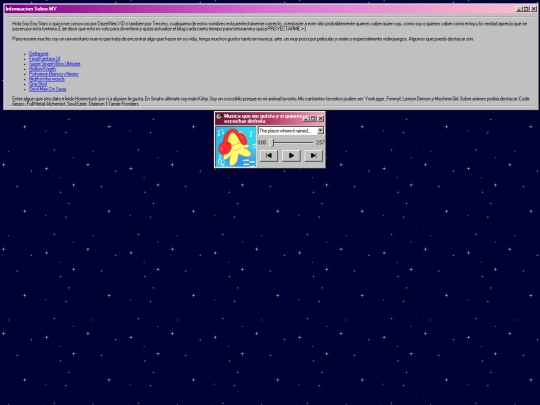Click the Informacion Sobre MY title text
This screenshot has height=405, width=540.
tap(31, 9)
